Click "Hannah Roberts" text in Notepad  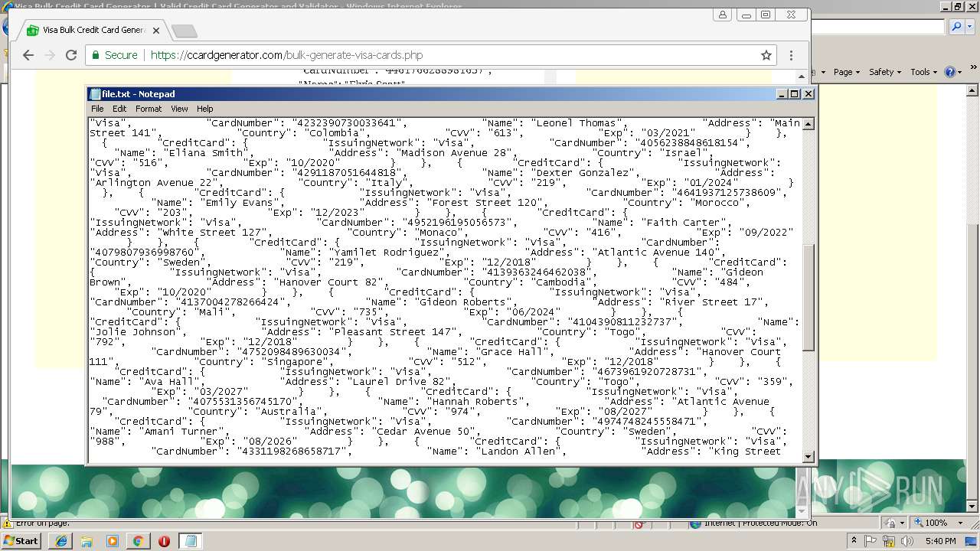click(x=474, y=402)
